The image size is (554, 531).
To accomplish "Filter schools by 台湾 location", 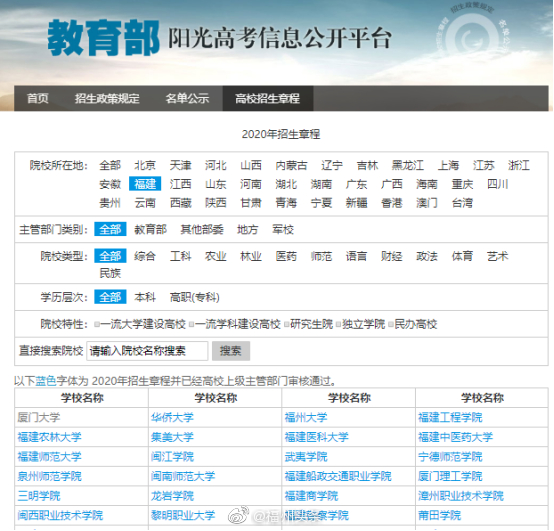I will [x=462, y=203].
